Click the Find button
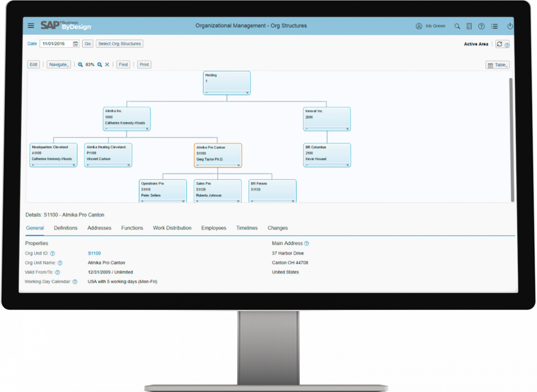The width and height of the screenshot is (537, 392). click(x=123, y=65)
